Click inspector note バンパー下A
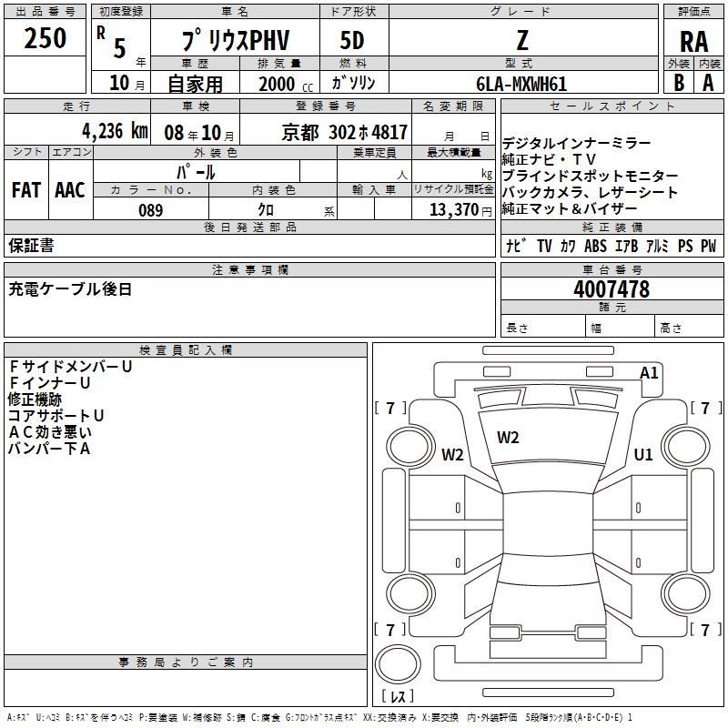This screenshot has width=728, height=728. pyautogui.click(x=49, y=449)
